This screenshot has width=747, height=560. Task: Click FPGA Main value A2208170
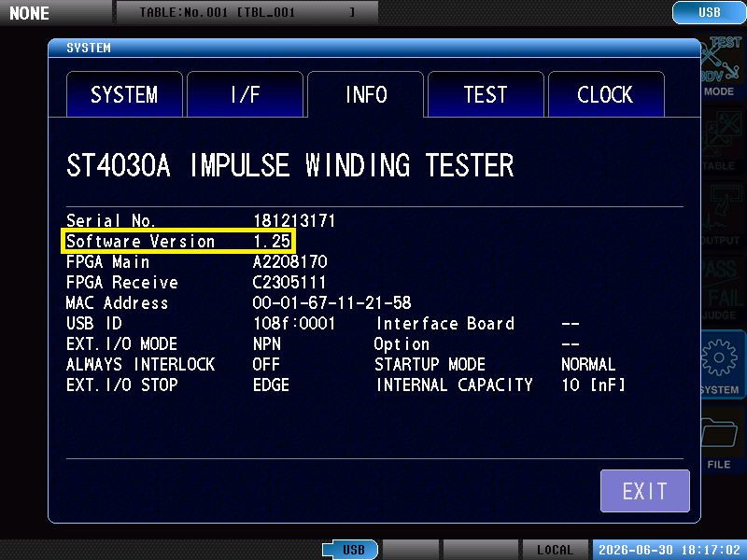[290, 262]
